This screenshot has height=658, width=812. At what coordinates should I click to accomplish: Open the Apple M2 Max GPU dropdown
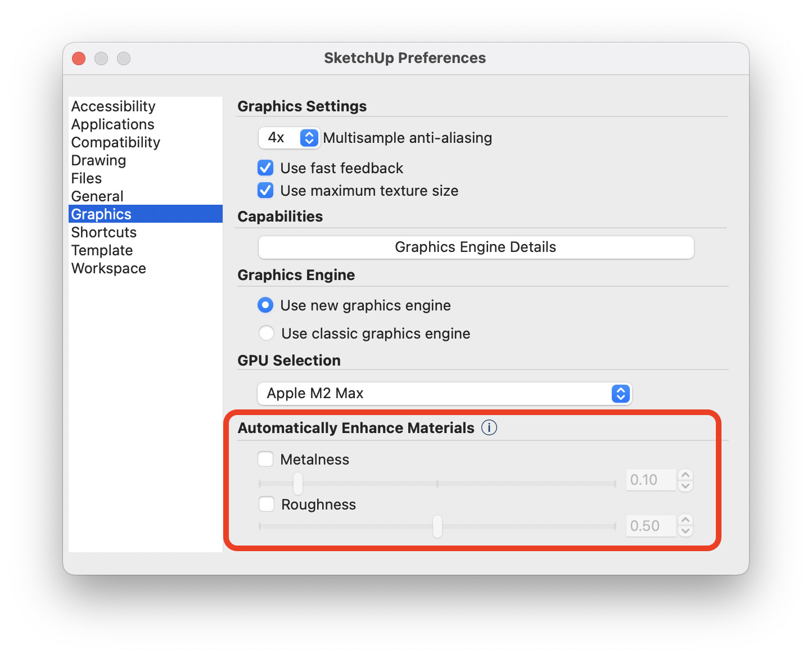point(444,393)
